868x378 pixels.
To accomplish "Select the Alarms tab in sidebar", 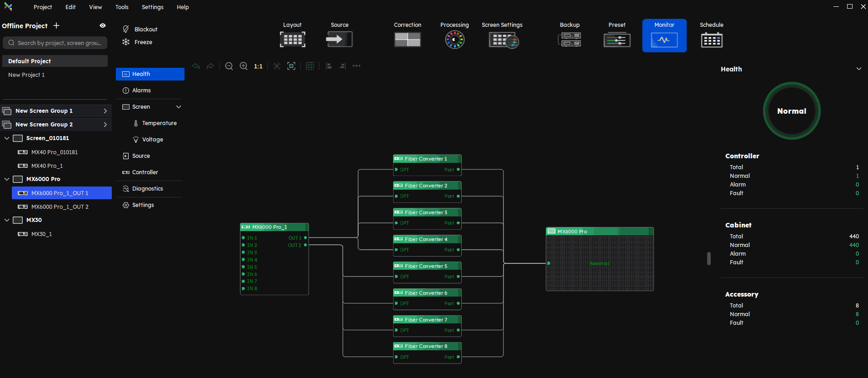I will click(141, 91).
